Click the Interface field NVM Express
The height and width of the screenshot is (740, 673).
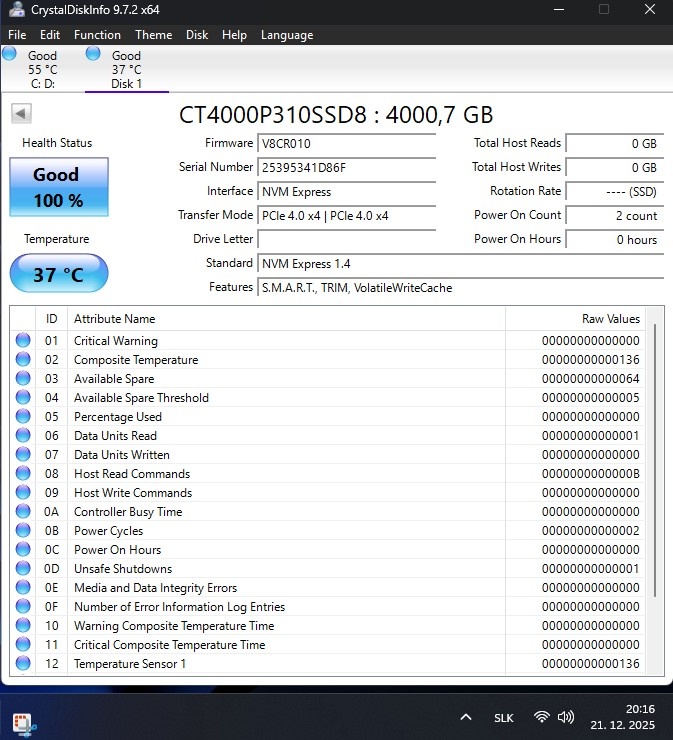point(346,192)
